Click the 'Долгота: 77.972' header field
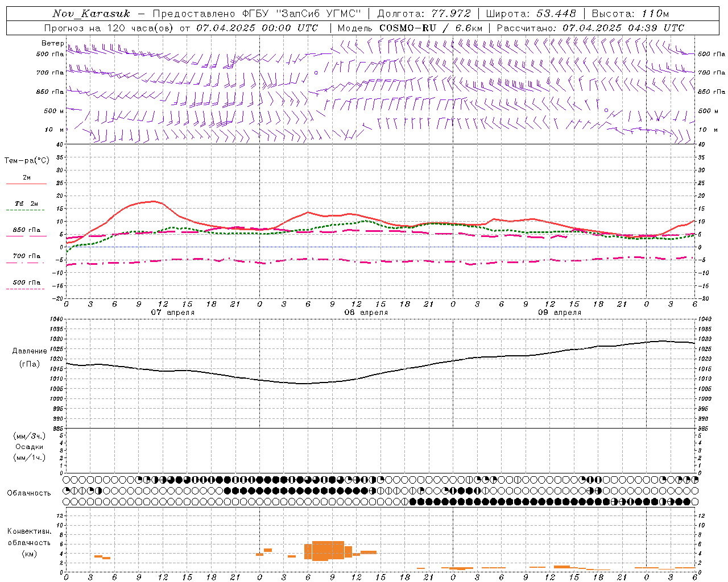 [x=424, y=14]
